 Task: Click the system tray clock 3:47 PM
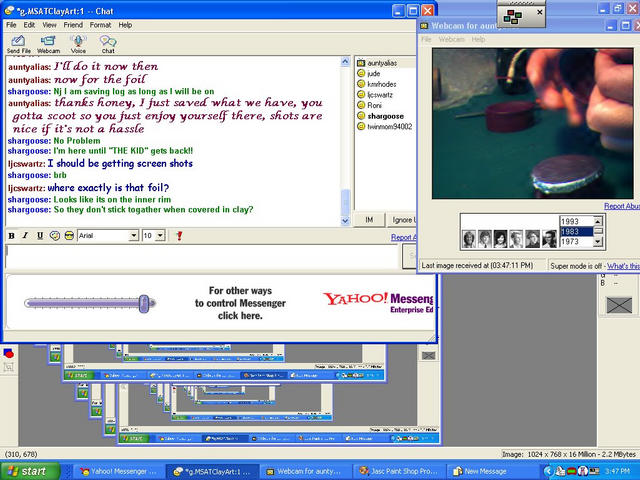pos(617,471)
